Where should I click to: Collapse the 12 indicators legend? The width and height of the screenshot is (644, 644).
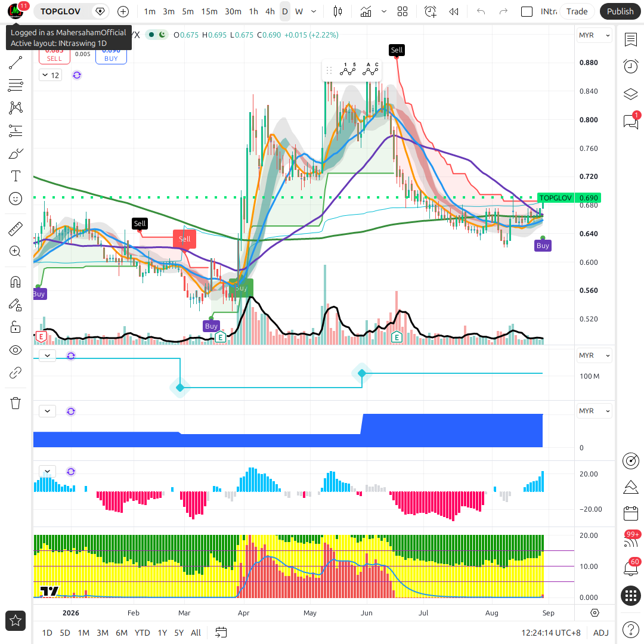[x=51, y=75]
